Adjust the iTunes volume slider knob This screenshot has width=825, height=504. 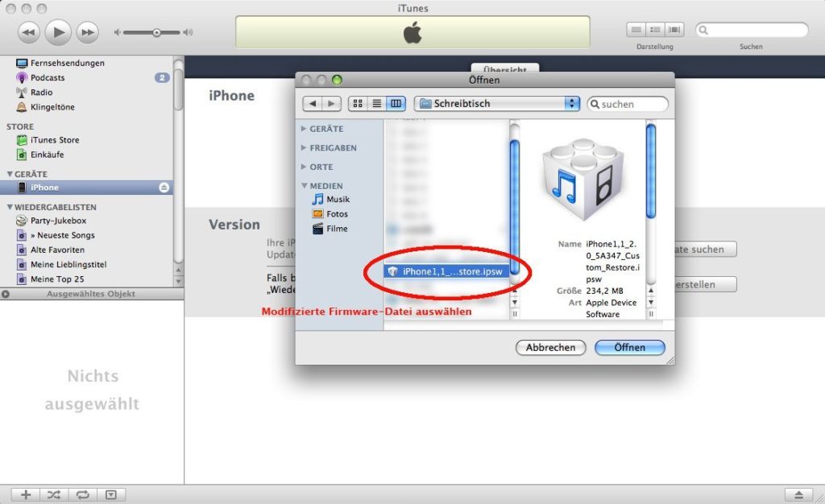[156, 32]
